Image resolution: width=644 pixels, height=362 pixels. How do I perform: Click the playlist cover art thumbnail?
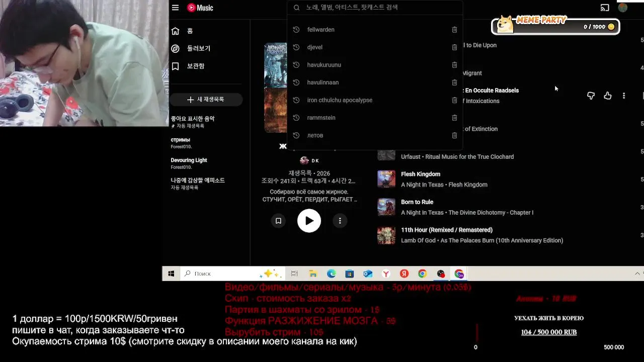click(276, 88)
